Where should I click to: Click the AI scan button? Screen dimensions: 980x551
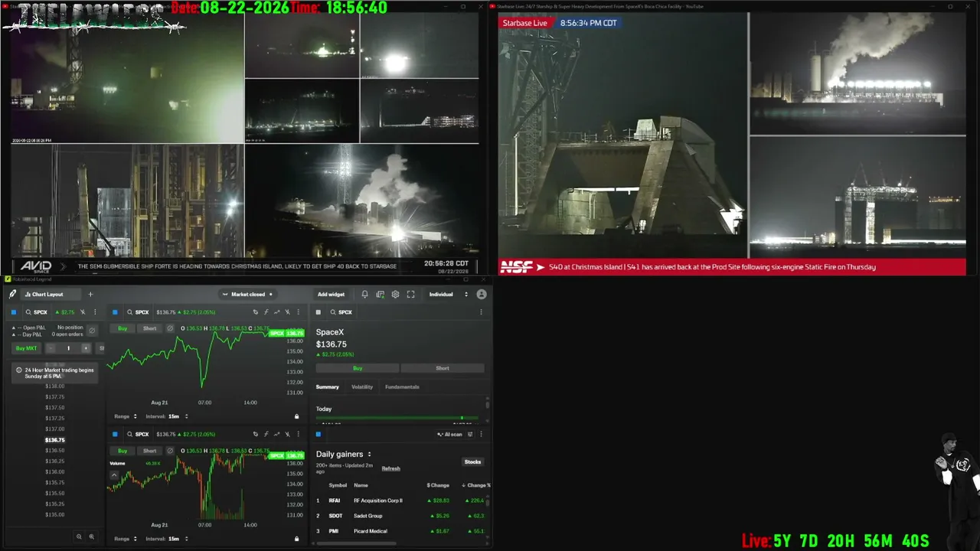pyautogui.click(x=450, y=434)
